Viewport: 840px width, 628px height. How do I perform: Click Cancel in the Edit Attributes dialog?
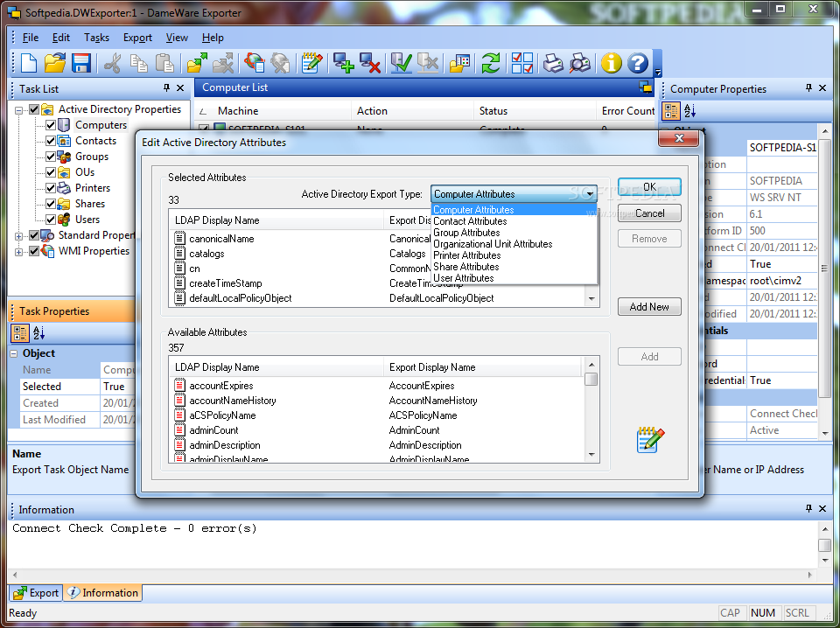click(649, 213)
